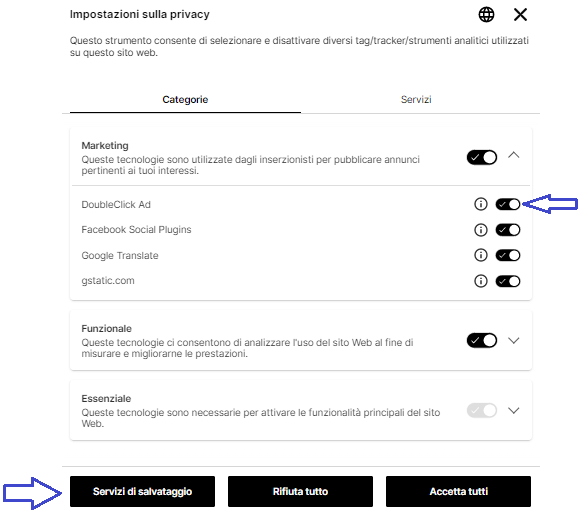
Task: Show info for Facebook Social Plugins
Action: coord(481,230)
